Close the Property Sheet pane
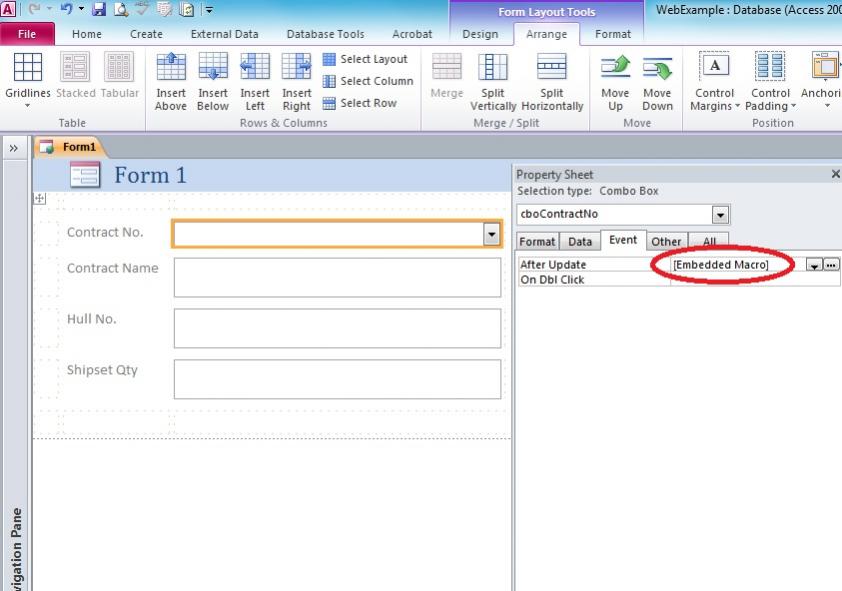 (x=836, y=174)
